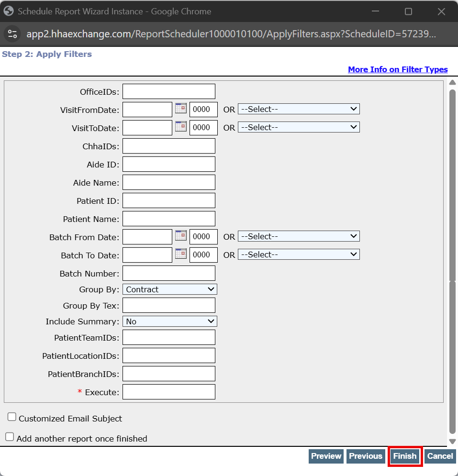Click the scrollbar up arrow
The image size is (458, 476).
click(x=452, y=82)
